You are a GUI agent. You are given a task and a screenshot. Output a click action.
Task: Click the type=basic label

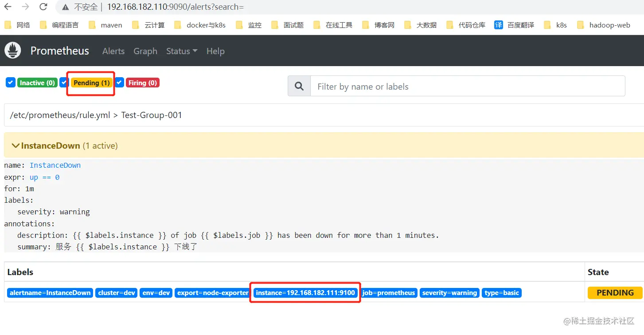(502, 293)
